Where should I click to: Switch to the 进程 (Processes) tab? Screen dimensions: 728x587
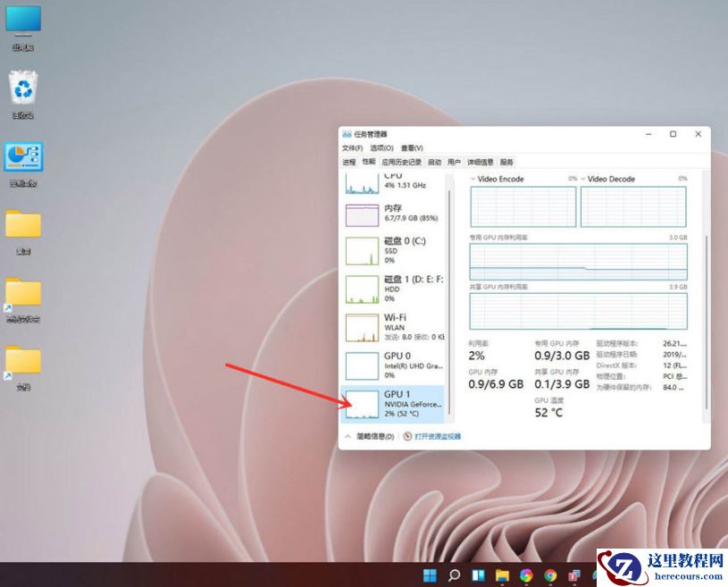pyautogui.click(x=348, y=162)
